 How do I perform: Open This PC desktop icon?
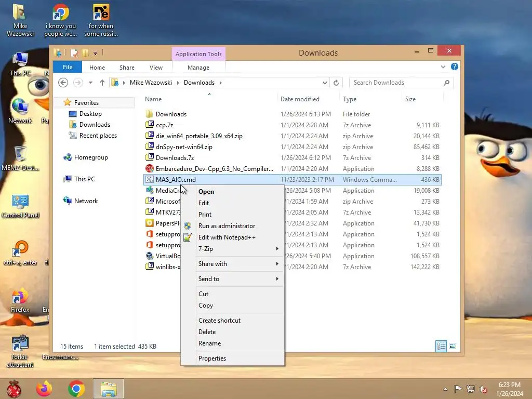pyautogui.click(x=20, y=64)
